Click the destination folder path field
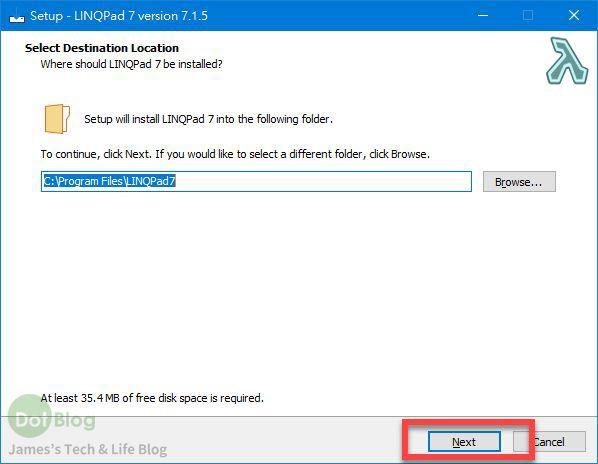Viewport: 598px width, 464px height. (x=256, y=181)
